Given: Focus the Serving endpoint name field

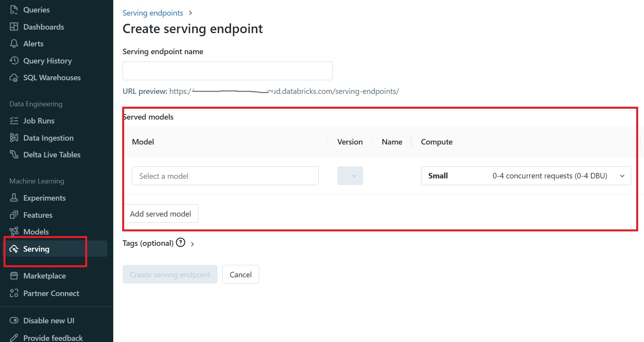Looking at the screenshot, I should [x=227, y=71].
